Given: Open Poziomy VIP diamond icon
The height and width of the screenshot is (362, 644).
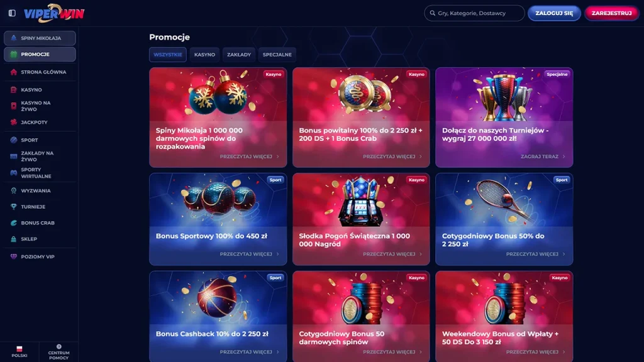Looking at the screenshot, I should click(x=14, y=256).
